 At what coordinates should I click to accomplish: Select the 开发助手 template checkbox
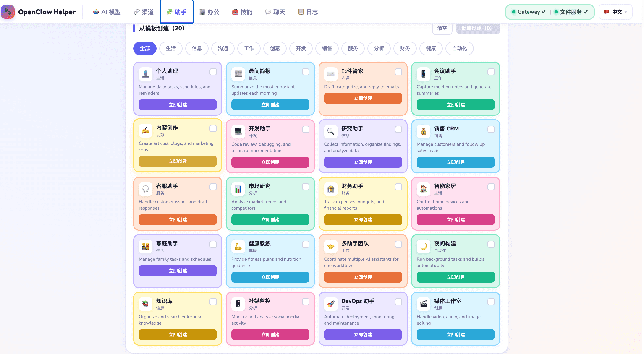click(306, 129)
